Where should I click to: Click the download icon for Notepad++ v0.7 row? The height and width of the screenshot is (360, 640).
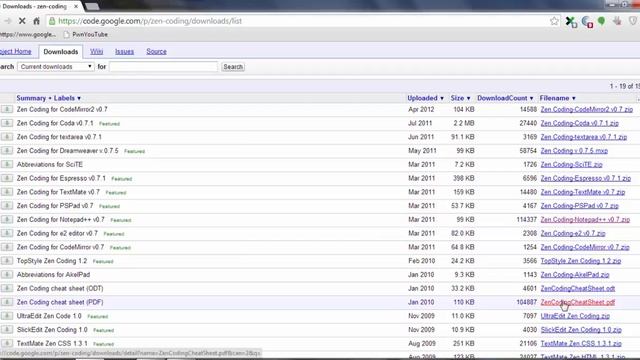[7, 219]
